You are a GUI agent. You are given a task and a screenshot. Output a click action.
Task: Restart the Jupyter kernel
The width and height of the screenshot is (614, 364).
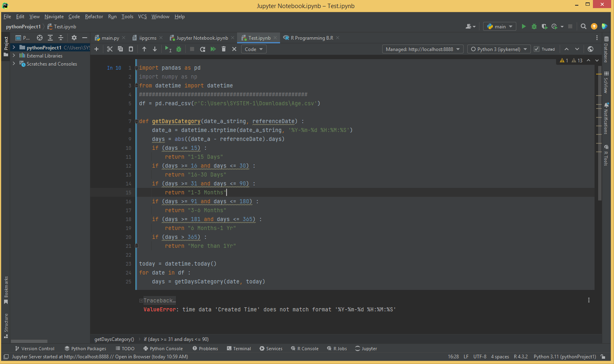click(x=202, y=49)
